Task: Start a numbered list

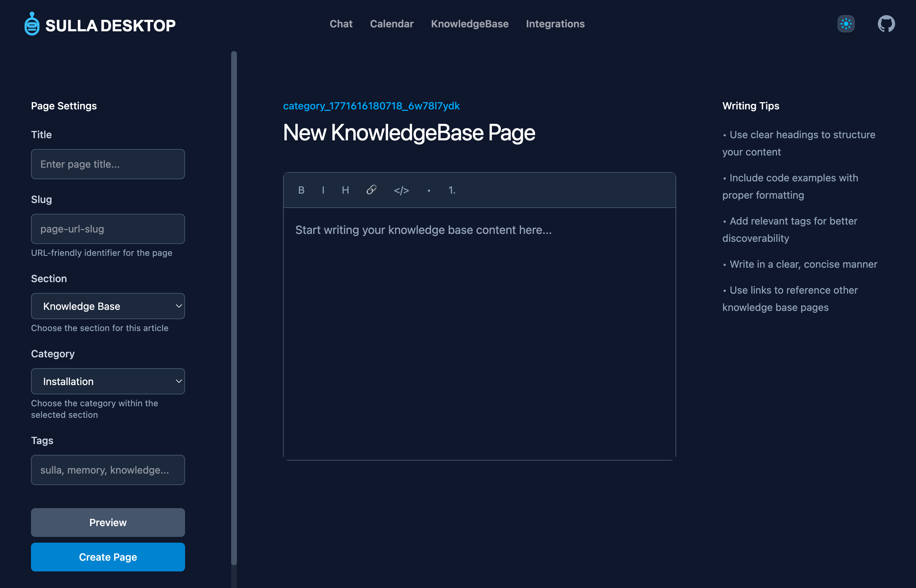Action: (452, 190)
